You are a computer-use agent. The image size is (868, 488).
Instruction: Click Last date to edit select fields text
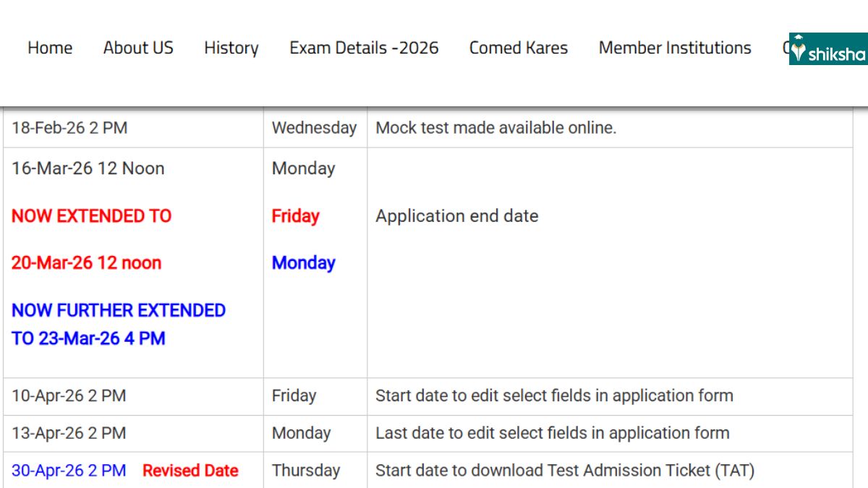(552, 433)
